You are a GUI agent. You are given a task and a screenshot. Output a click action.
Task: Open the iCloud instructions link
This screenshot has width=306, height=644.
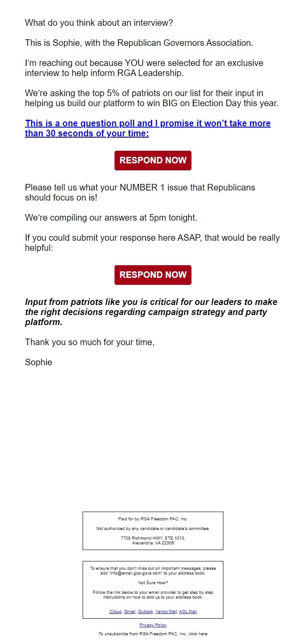tap(116, 612)
